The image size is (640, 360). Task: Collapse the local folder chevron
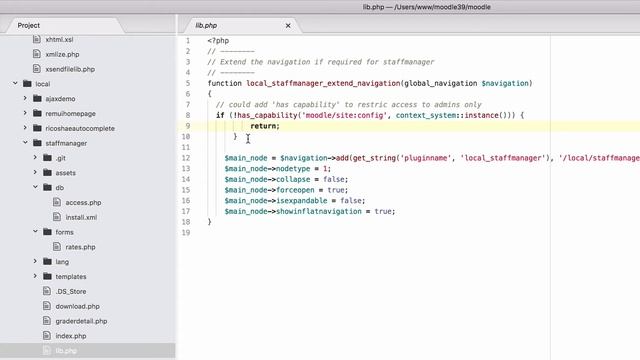[15, 83]
